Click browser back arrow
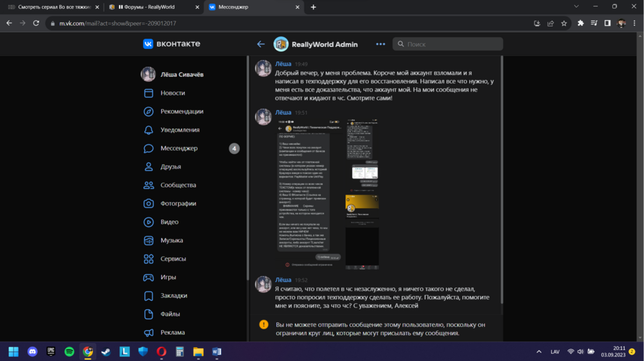The width and height of the screenshot is (644, 361). coord(9,23)
